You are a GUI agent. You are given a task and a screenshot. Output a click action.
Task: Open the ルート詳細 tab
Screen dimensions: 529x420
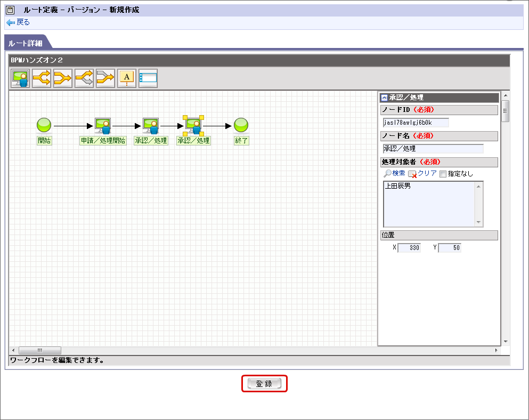(26, 43)
